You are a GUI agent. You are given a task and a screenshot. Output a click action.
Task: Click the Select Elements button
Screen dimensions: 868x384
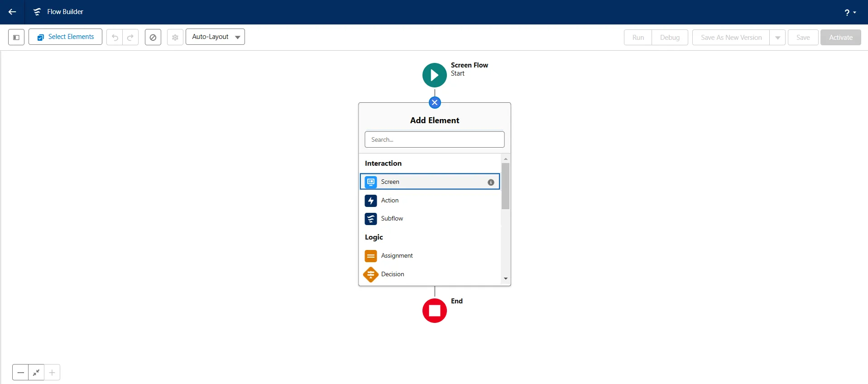pos(65,37)
